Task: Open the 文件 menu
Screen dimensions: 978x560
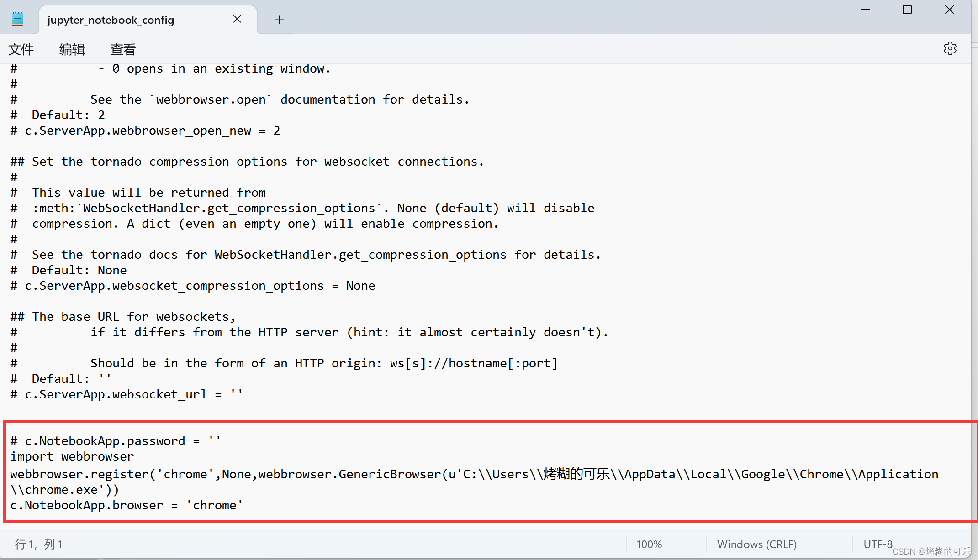Action: click(x=21, y=49)
